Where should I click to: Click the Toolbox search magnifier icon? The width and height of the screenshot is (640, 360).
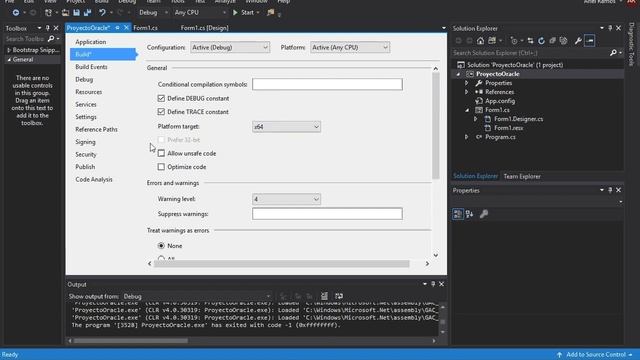coord(51,39)
